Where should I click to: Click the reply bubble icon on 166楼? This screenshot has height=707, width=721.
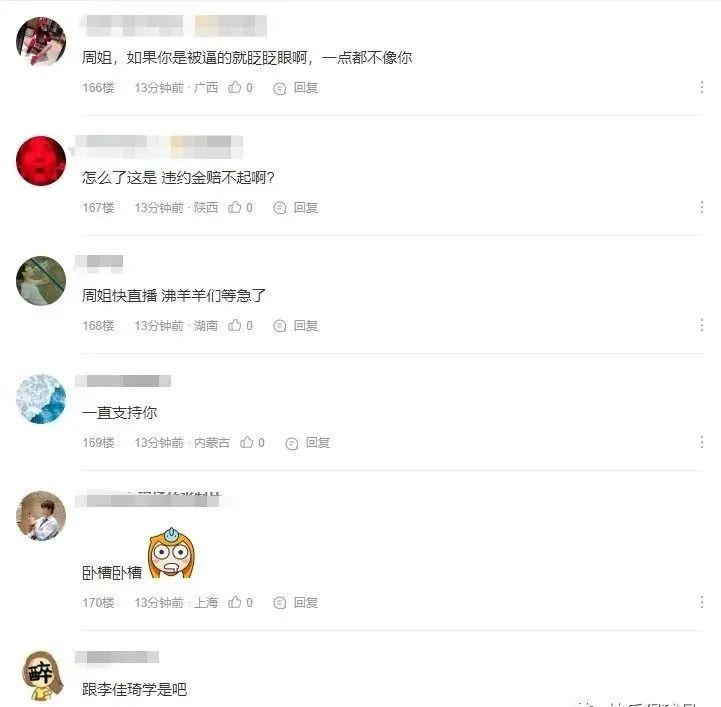(x=280, y=88)
